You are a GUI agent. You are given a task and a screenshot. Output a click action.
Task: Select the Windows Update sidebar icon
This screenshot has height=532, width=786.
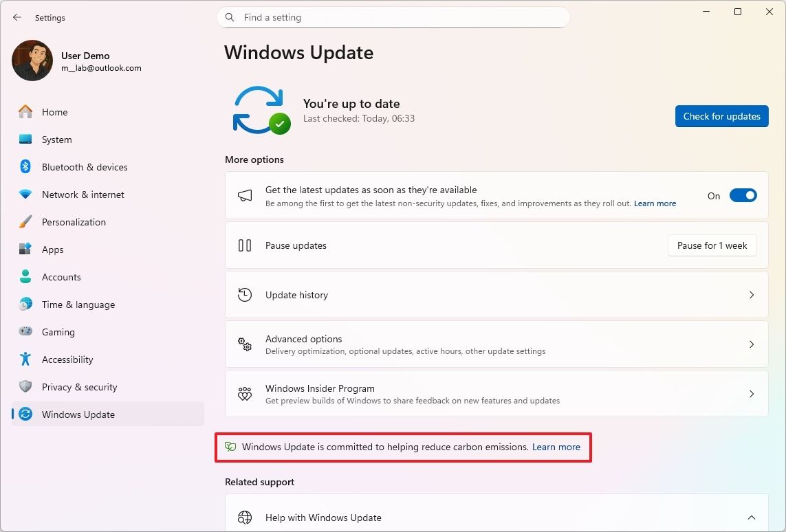point(26,414)
